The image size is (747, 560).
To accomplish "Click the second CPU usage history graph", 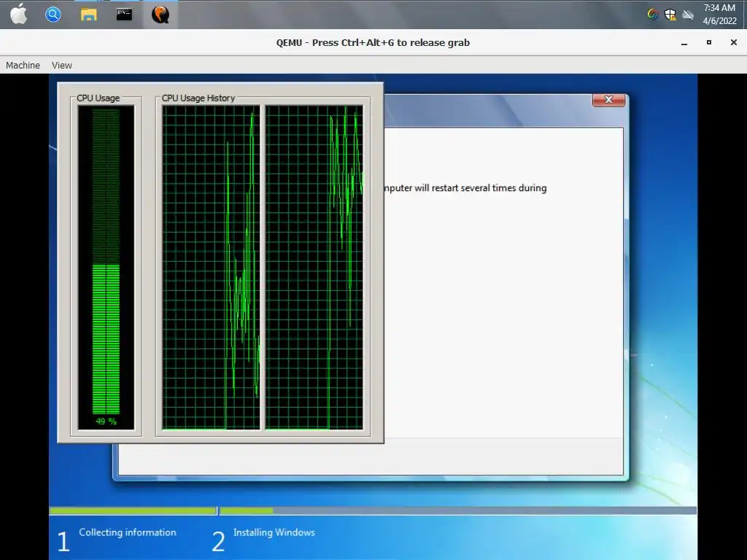I will (314, 267).
